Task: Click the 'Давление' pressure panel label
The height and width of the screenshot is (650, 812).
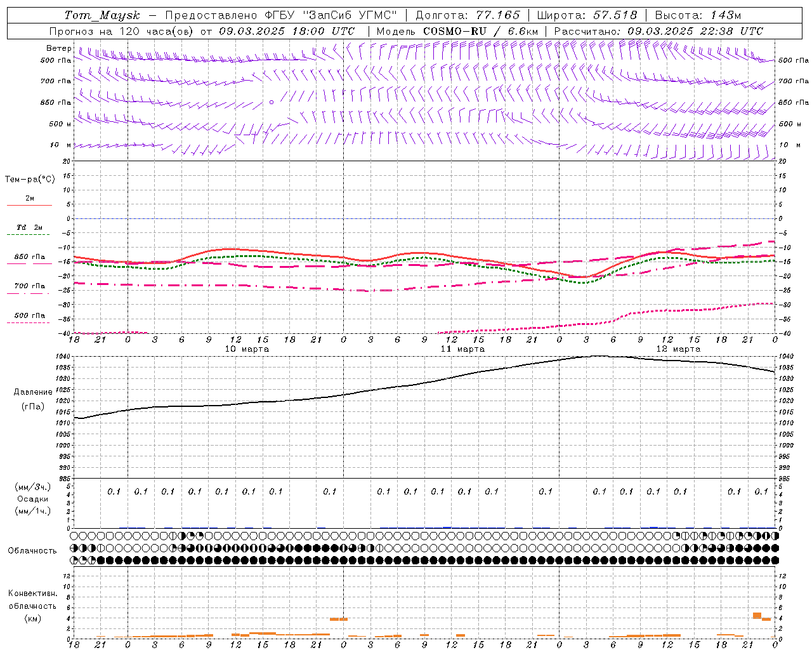Action: 33,392
